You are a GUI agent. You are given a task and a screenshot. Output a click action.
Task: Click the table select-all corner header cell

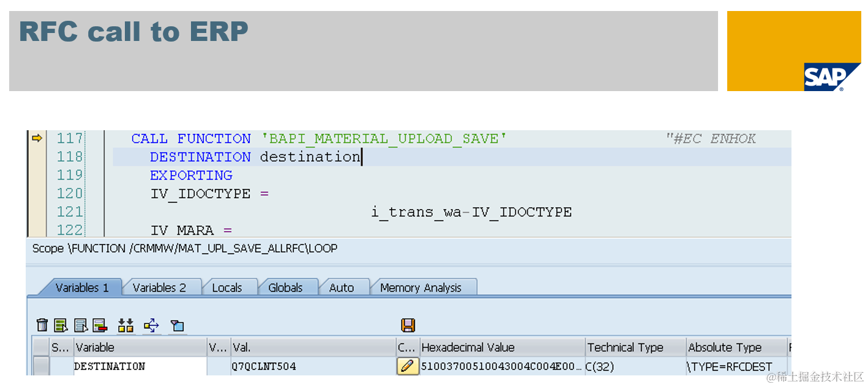[41, 347]
